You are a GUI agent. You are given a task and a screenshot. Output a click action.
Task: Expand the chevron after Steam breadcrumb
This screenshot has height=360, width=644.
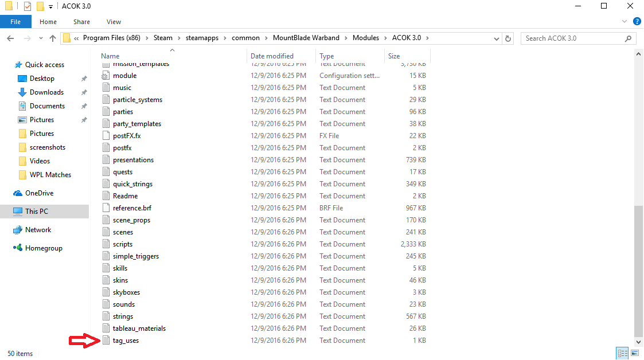click(179, 38)
